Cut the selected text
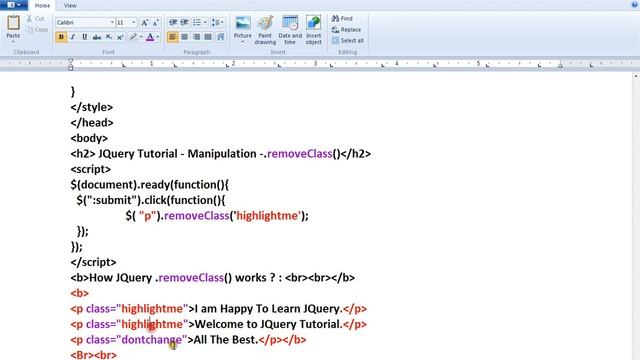Image resolution: width=640 pixels, height=360 pixels. [x=35, y=18]
